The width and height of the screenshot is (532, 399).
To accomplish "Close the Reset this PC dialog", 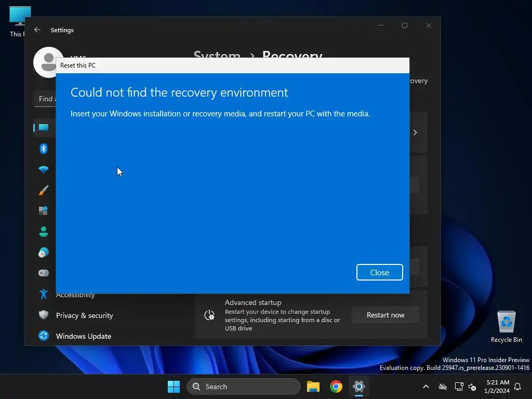I will [x=379, y=272].
